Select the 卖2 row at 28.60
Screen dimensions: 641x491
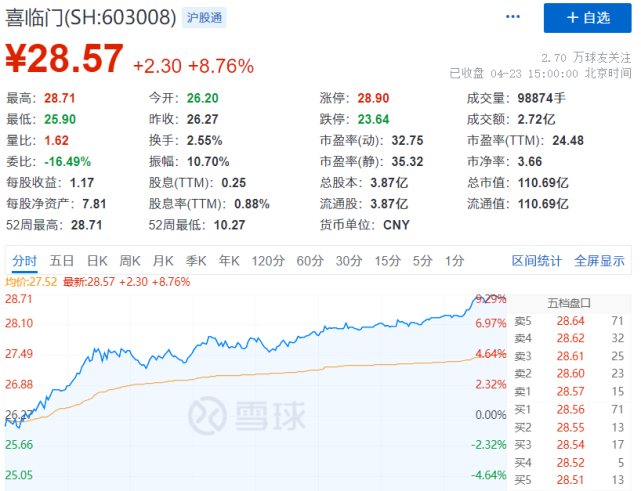pos(569,374)
